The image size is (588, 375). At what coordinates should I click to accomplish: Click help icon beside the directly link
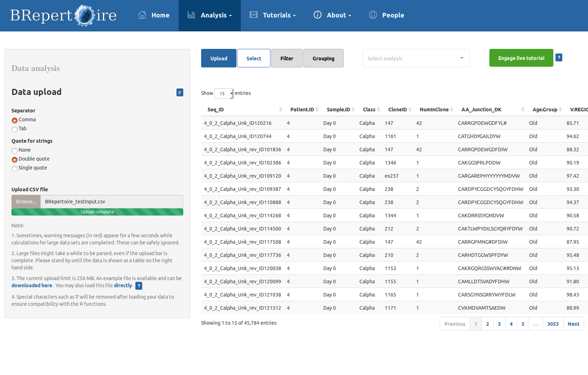tap(139, 286)
